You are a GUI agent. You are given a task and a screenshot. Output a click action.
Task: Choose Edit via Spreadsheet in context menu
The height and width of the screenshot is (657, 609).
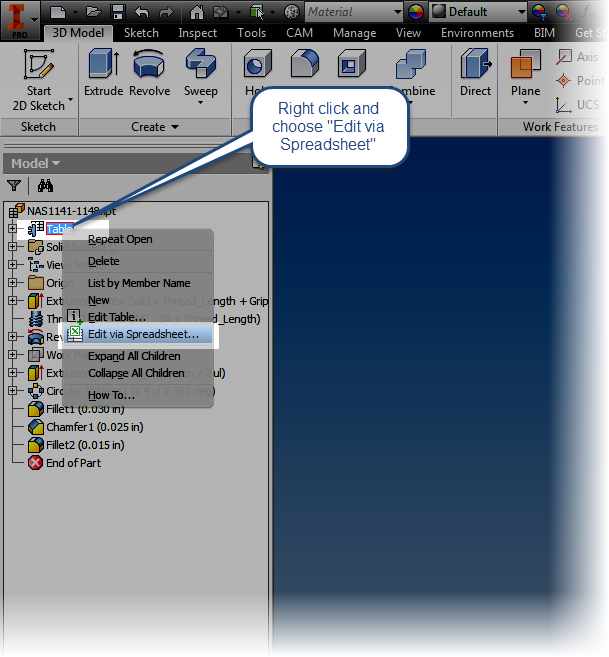138,334
